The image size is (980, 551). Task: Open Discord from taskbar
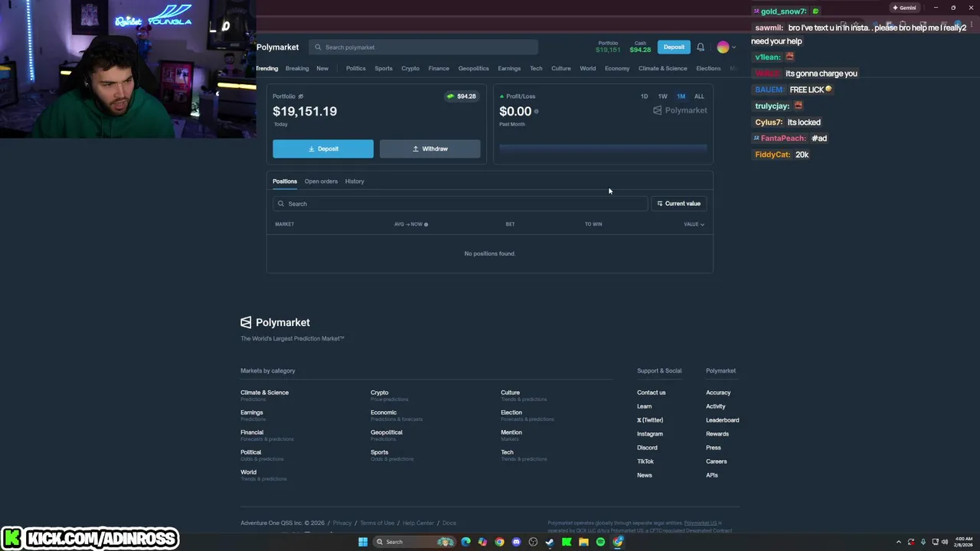click(516, 542)
